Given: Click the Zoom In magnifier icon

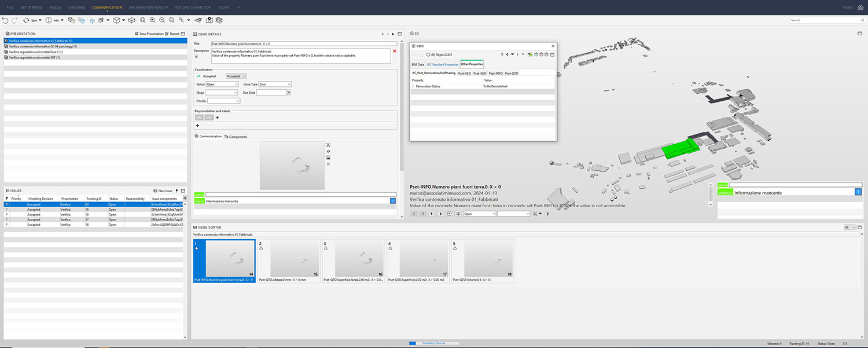Looking at the screenshot, I should (x=152, y=20).
